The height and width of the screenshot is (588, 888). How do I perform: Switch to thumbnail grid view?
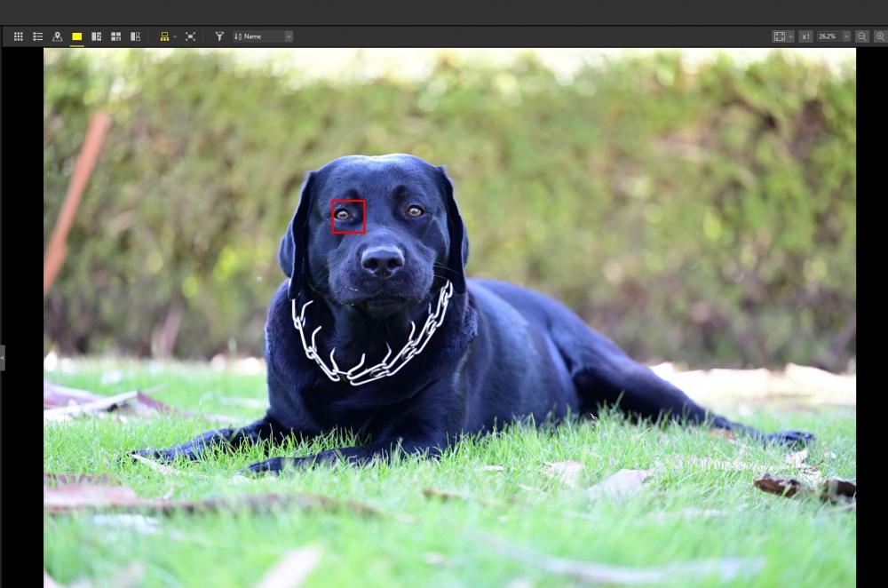tap(18, 36)
